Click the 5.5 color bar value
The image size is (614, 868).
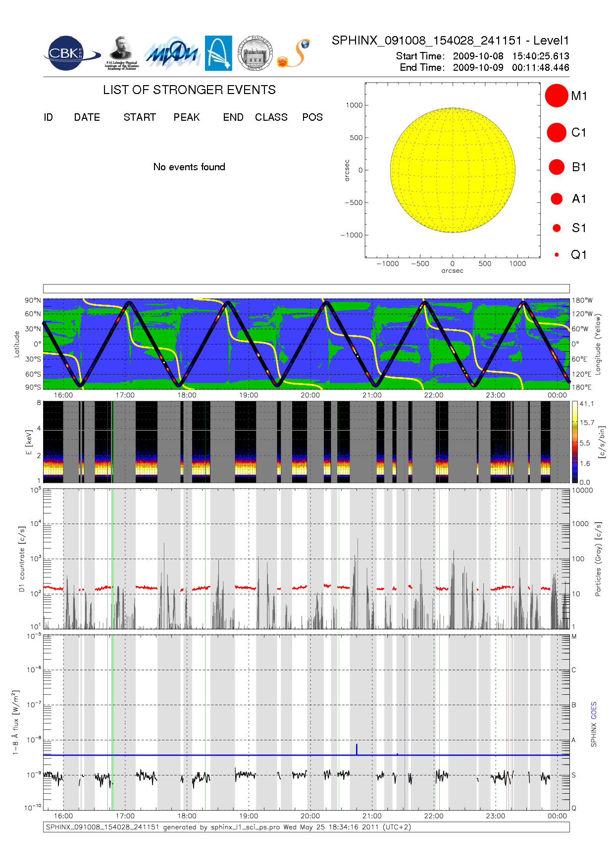[x=585, y=443]
